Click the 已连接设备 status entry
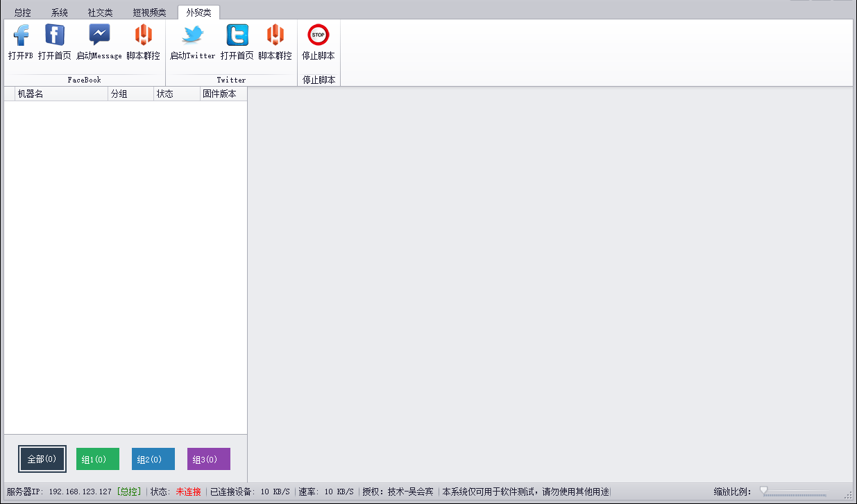This screenshot has width=857, height=504. point(250,492)
